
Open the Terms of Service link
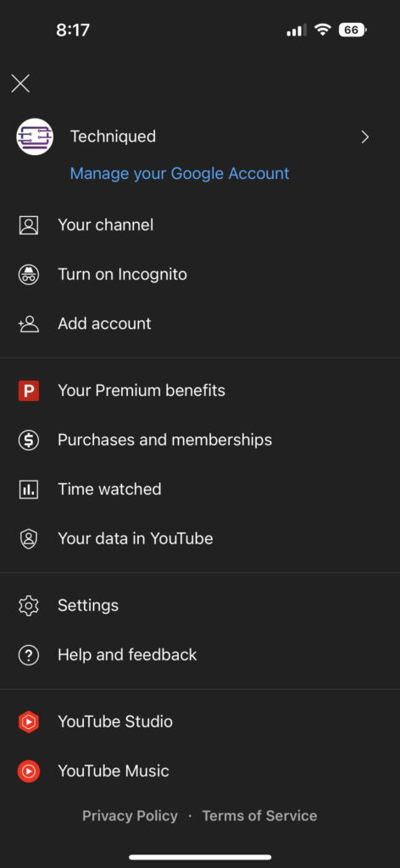pyautogui.click(x=259, y=815)
